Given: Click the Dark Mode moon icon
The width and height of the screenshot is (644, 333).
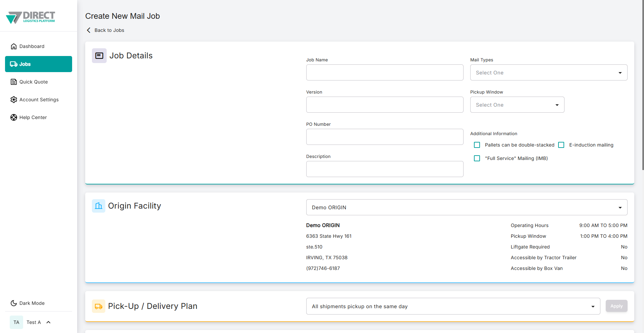Looking at the screenshot, I should (x=14, y=303).
